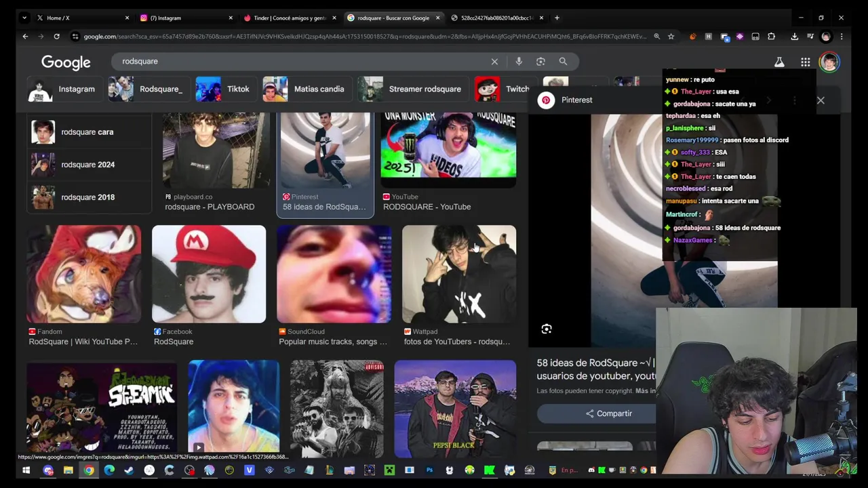Click the Compartir share button
Viewport: 868px width, 488px height.
[x=609, y=413]
